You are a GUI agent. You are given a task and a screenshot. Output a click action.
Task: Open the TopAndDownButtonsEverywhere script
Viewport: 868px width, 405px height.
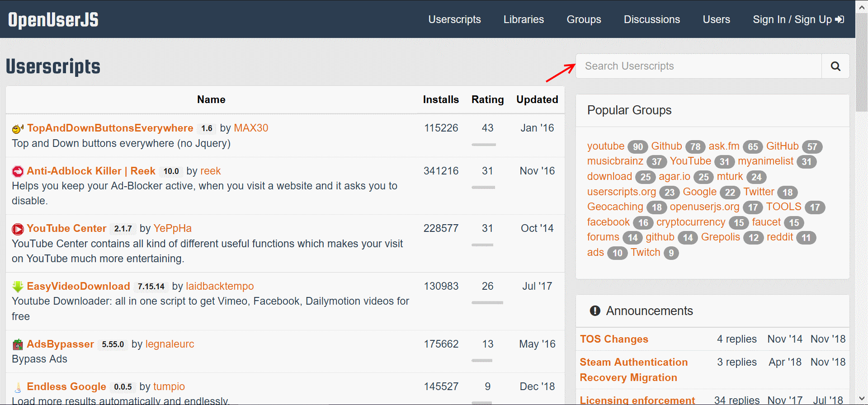click(110, 128)
